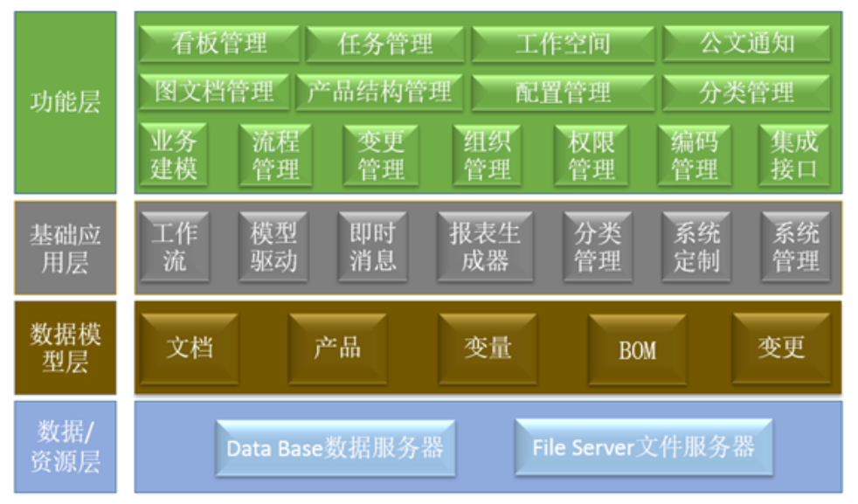This screenshot has height=504, width=858.
Task: Click the 变更 block in the data model layer
Action: pyautogui.click(x=780, y=348)
